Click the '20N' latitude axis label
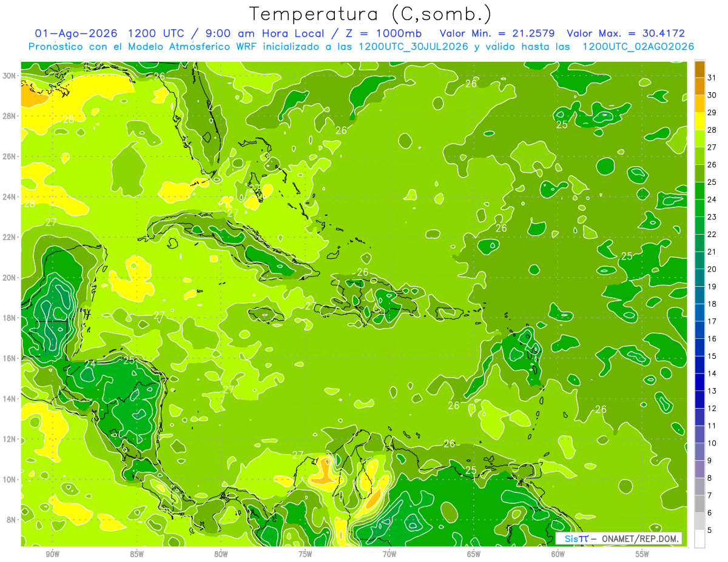 coord(10,278)
